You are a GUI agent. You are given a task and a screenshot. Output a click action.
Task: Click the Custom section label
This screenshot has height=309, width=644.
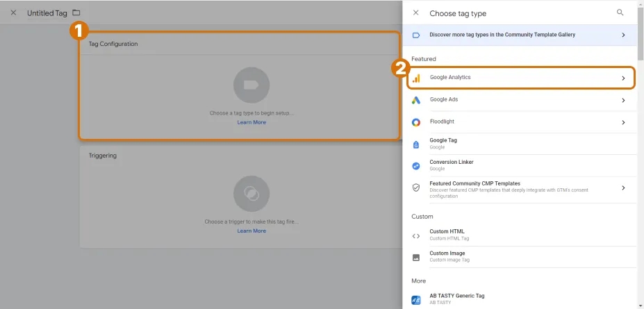click(x=422, y=216)
